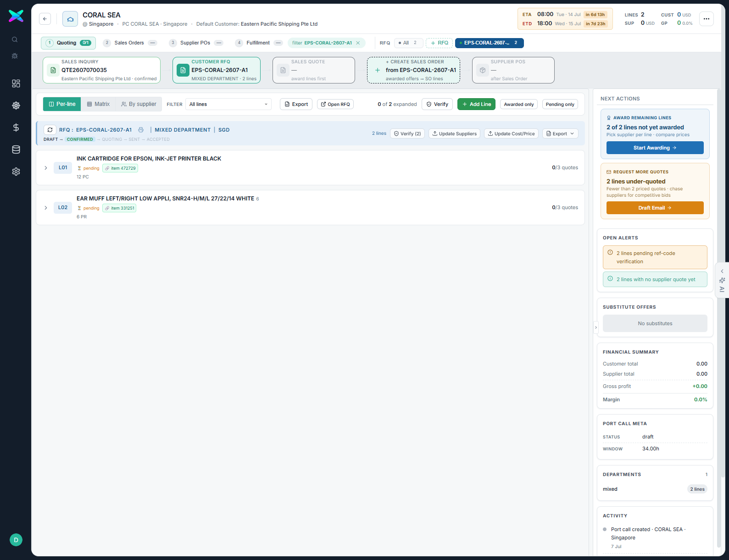Click the plus icon in Create Sales Order card

coord(378,70)
